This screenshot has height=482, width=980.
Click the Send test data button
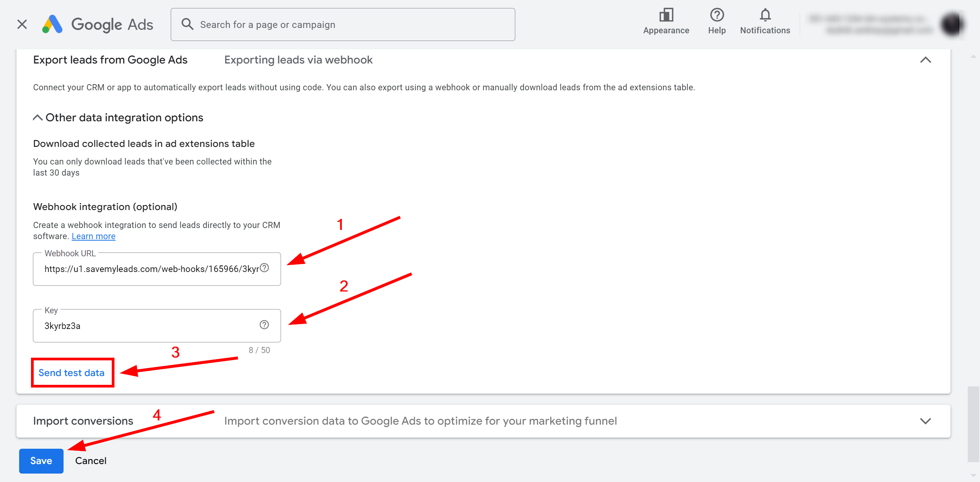tap(70, 373)
